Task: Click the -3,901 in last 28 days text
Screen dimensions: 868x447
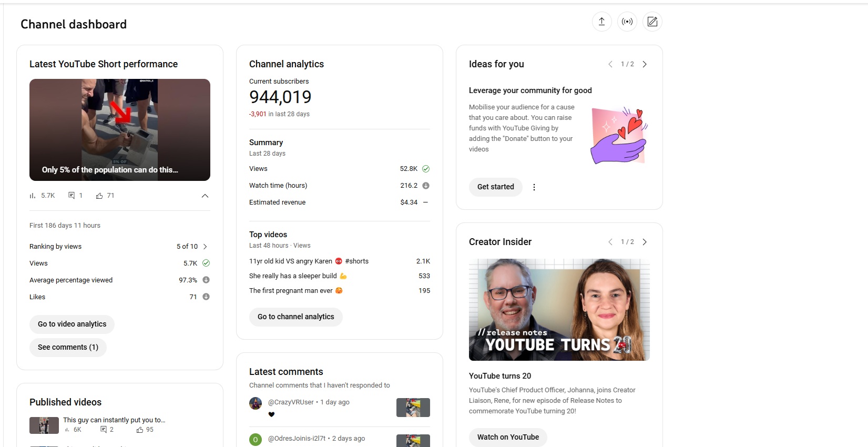Action: click(279, 114)
